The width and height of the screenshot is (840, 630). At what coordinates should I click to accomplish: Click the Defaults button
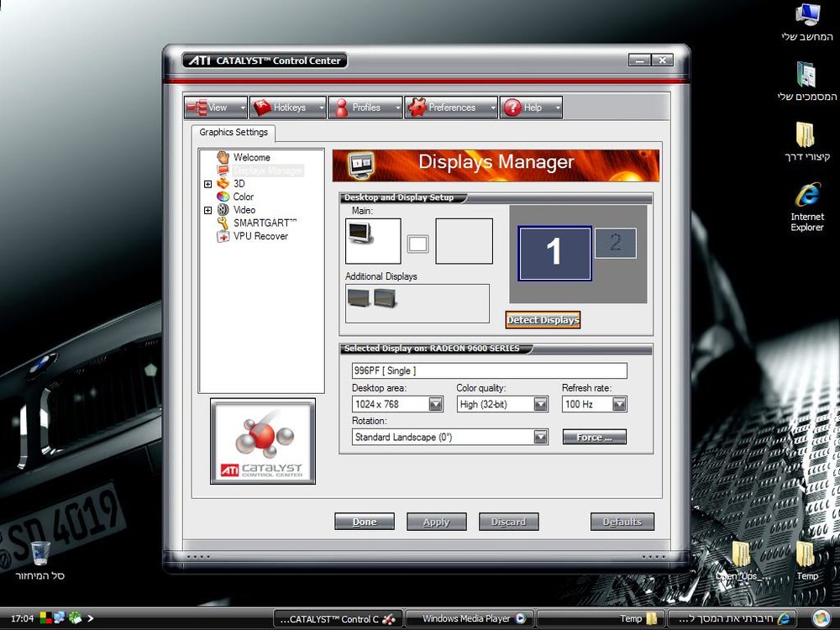pos(622,522)
